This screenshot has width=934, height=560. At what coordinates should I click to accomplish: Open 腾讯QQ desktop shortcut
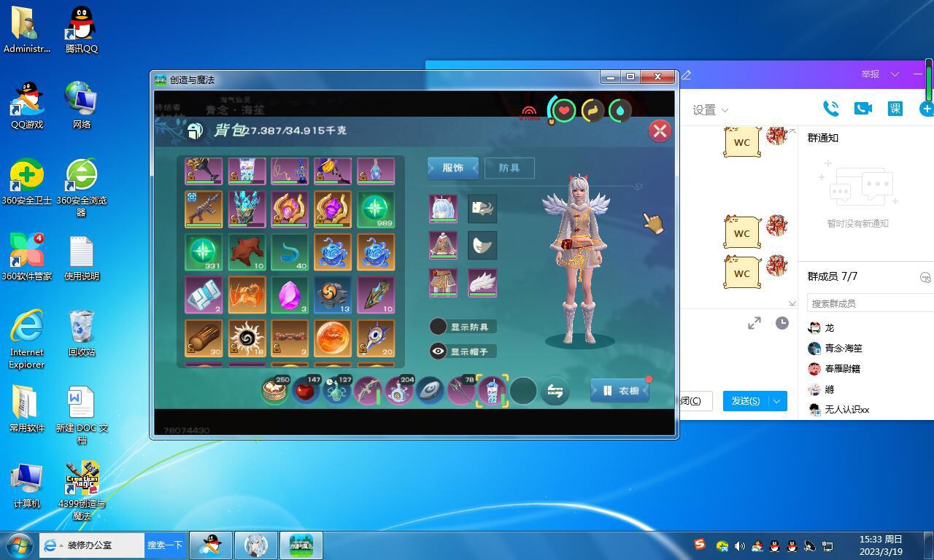point(81,31)
